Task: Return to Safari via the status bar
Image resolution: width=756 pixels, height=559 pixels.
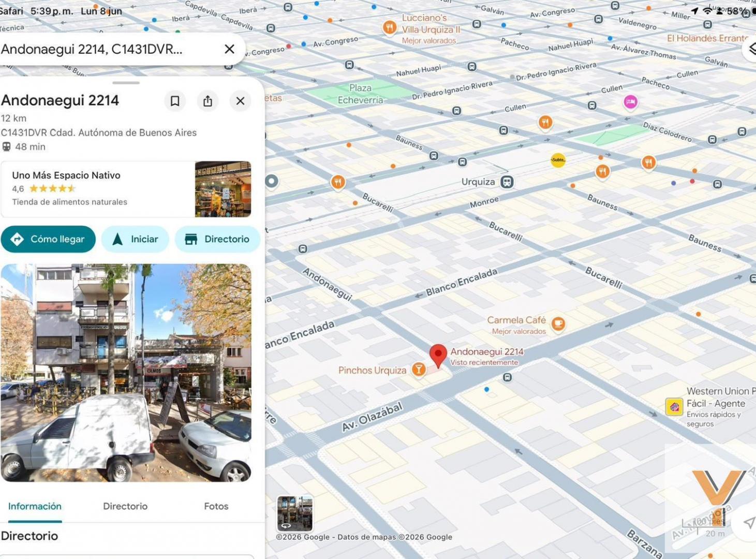Action: (11, 11)
